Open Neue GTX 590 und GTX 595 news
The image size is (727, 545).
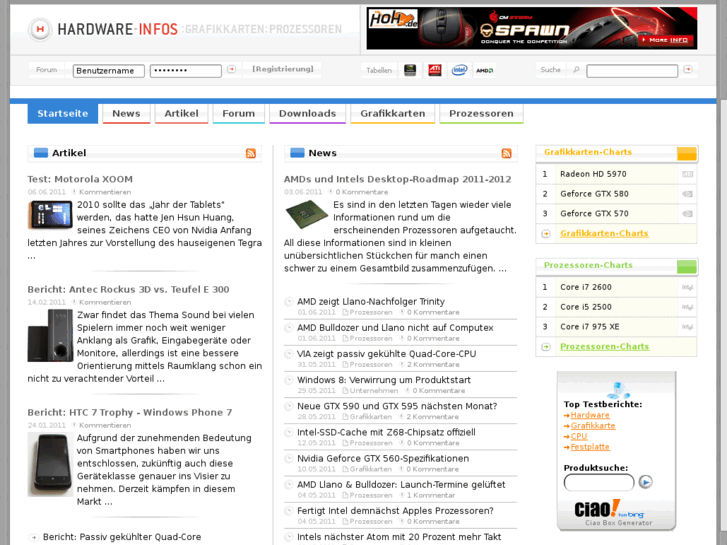397,406
